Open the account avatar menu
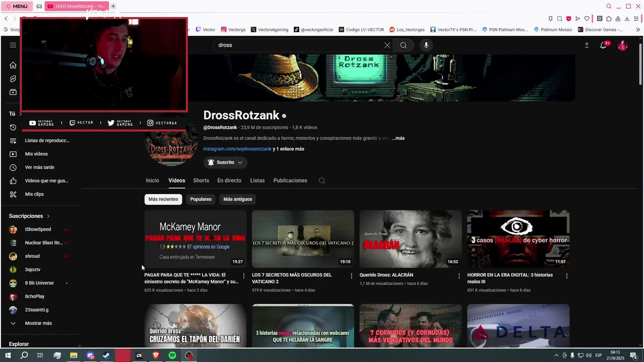The width and height of the screenshot is (644, 362). coord(623,45)
